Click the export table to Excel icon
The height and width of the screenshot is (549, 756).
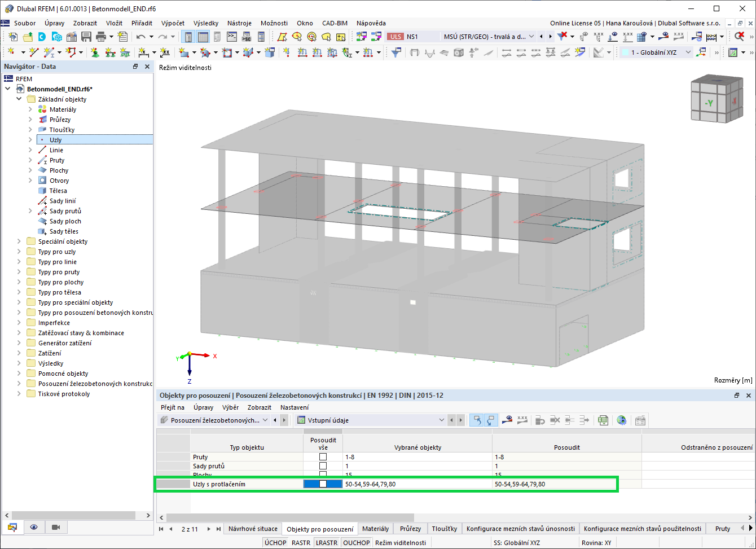[603, 420]
